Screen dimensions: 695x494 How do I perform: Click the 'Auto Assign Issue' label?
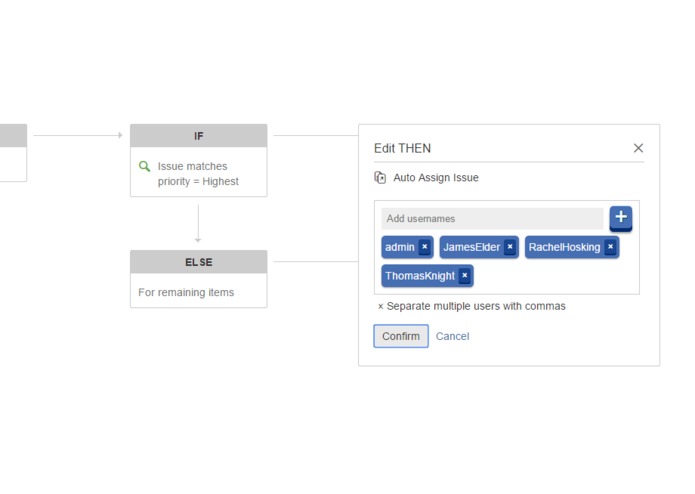tap(436, 178)
